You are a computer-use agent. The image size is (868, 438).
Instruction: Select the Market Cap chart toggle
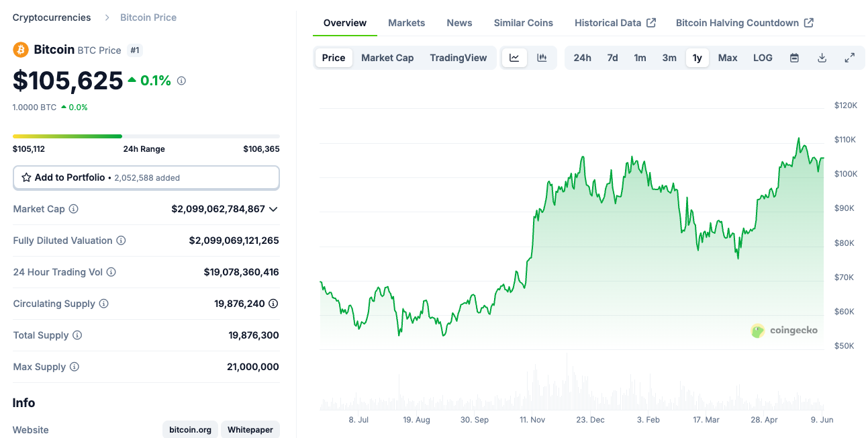pyautogui.click(x=387, y=58)
